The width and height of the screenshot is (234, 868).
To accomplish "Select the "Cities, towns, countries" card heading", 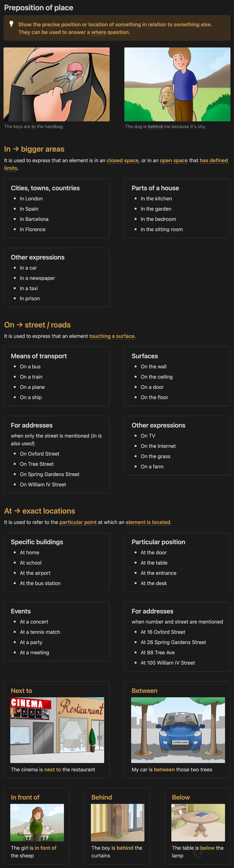I will 45,188.
